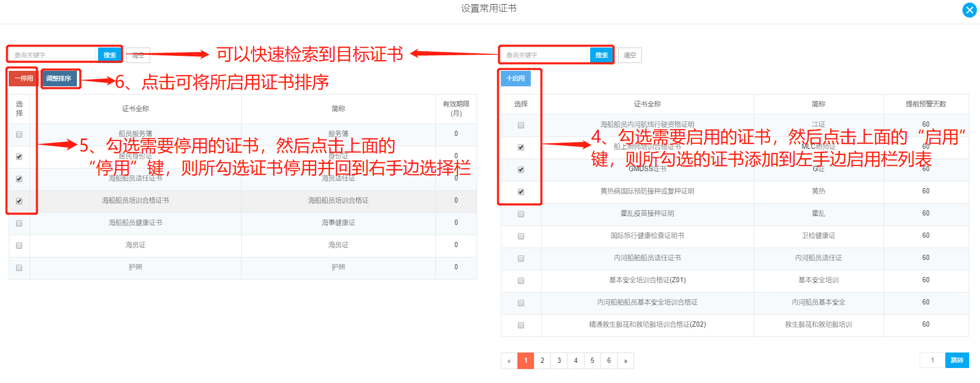
Task: Click the 黄热病国际预防接种或复种证明 name cell
Action: 647,192
